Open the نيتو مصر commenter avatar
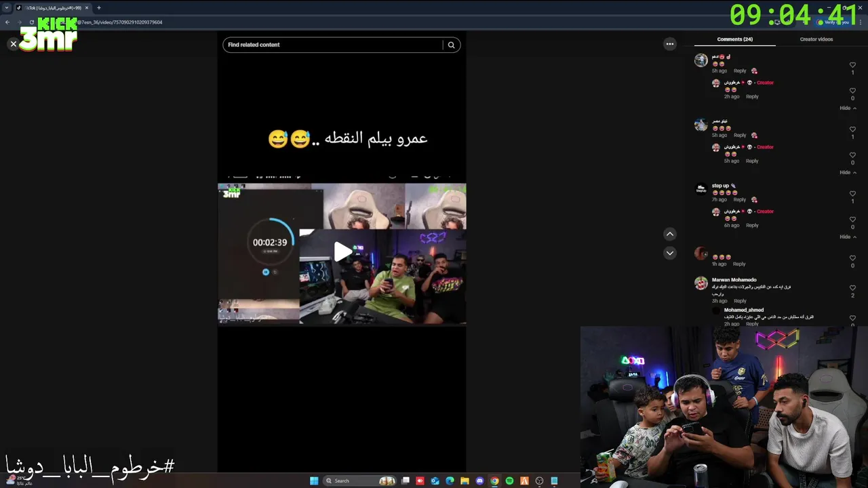The height and width of the screenshot is (488, 868). tap(701, 125)
